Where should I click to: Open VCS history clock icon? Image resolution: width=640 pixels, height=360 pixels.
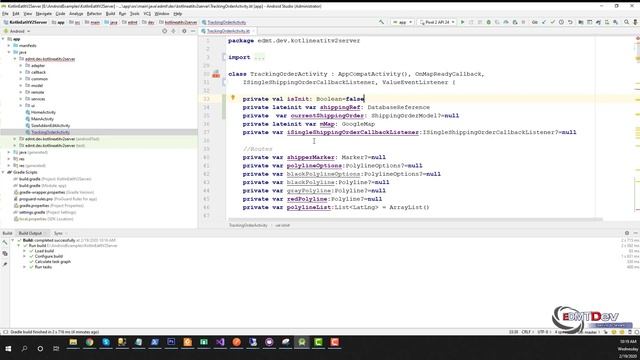pyautogui.click(x=561, y=22)
